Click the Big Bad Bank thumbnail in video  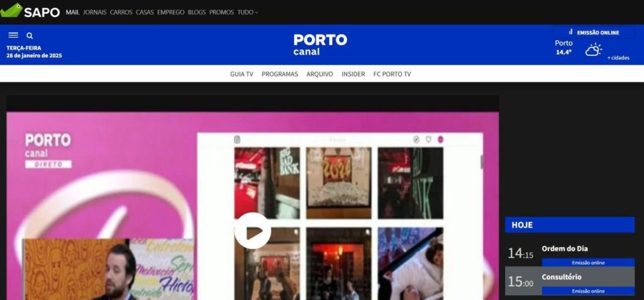[x=267, y=183]
